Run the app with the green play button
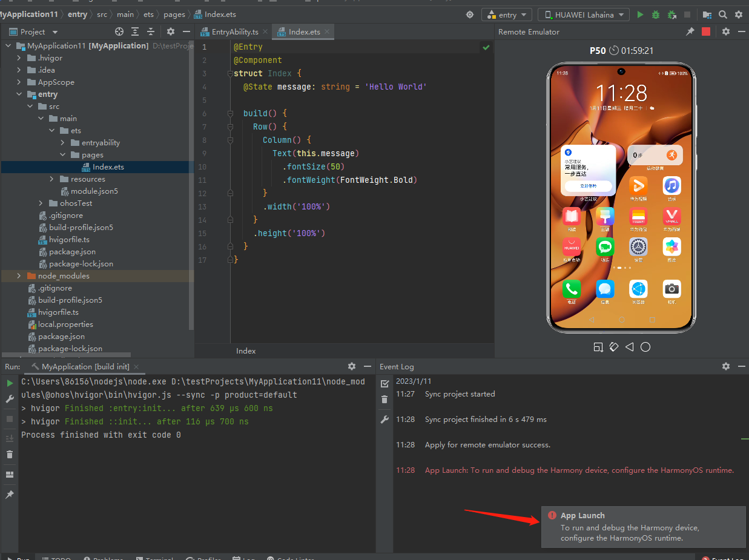The image size is (749, 560). 641,15
